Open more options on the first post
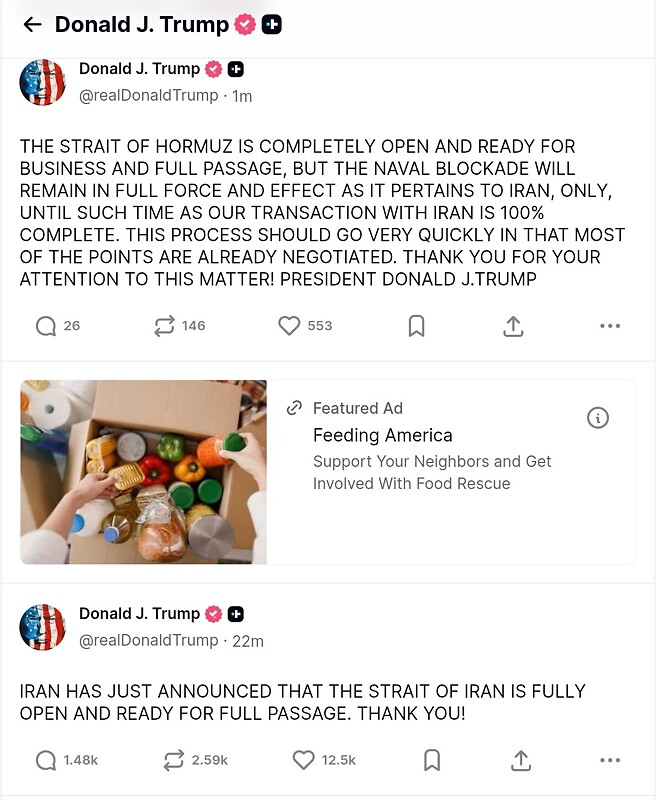The width and height of the screenshot is (660, 800). coord(610,326)
